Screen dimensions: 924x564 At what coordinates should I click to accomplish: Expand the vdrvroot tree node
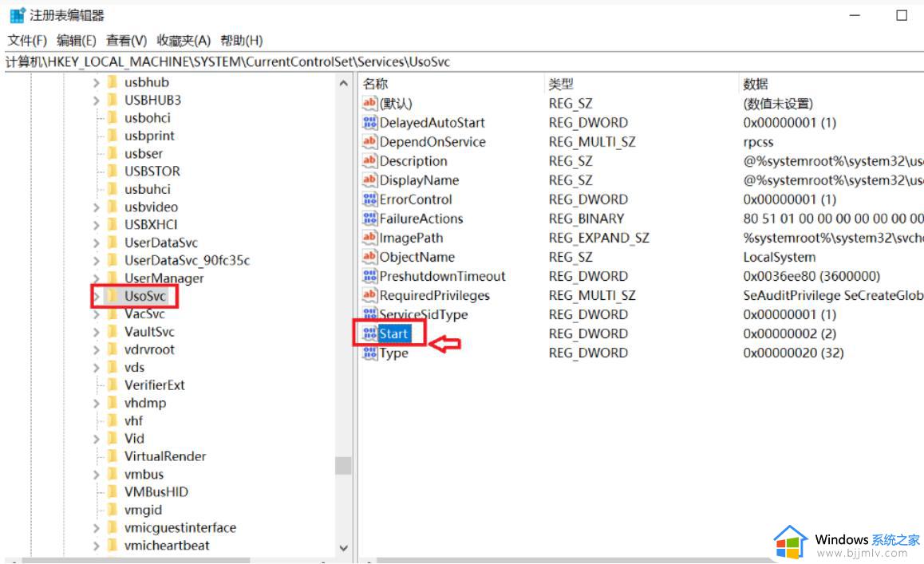tap(96, 349)
